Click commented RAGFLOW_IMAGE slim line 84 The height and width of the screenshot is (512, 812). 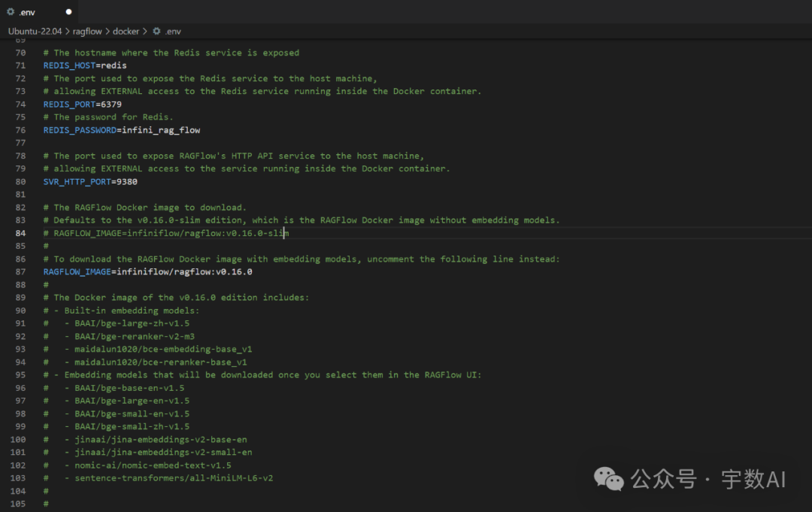click(166, 233)
